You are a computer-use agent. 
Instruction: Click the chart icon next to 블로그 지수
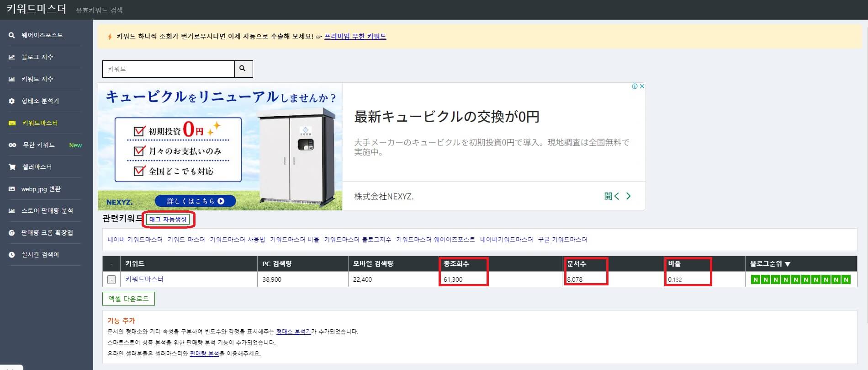pos(12,57)
